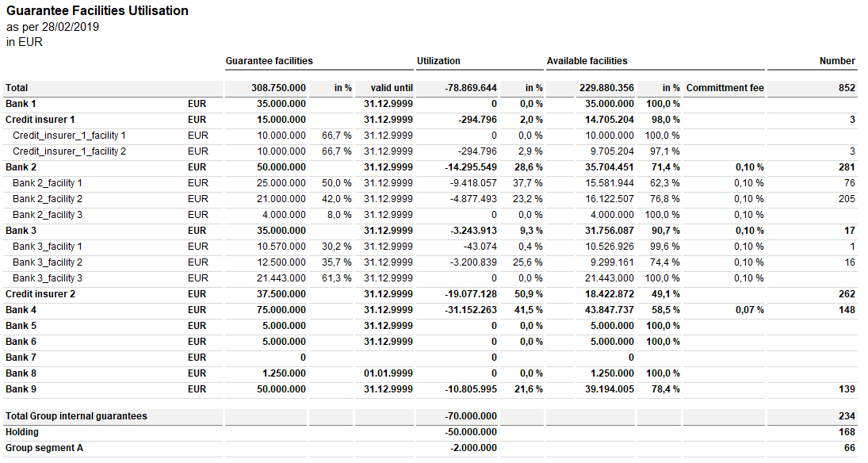
Task: Select the 'Bank 9' row label
Action: click(x=21, y=389)
